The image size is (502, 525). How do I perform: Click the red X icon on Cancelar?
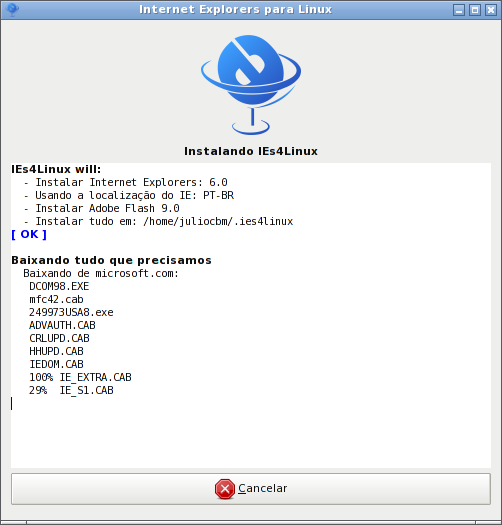pyautogui.click(x=225, y=489)
